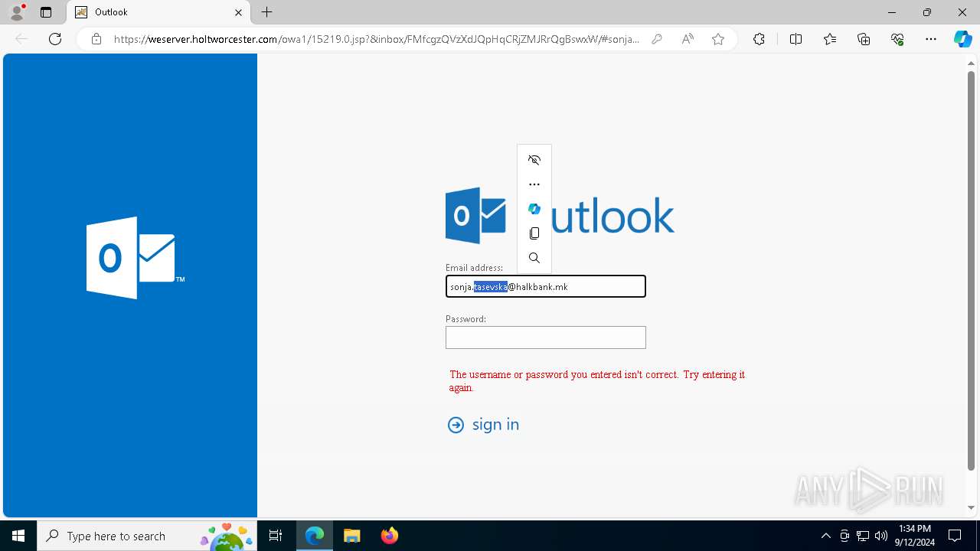The height and width of the screenshot is (551, 980).
Task: Open Copilot sidebar icon
Action: pyautogui.click(x=962, y=39)
